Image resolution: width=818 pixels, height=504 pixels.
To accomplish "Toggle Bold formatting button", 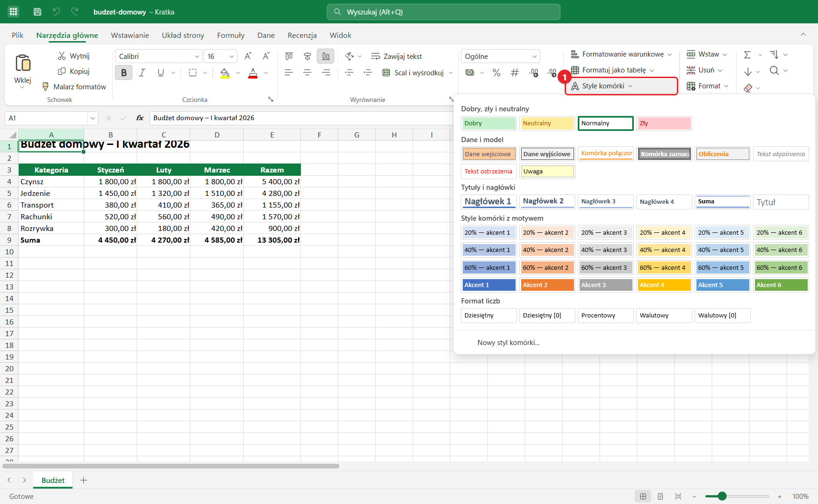I will 123,72.
